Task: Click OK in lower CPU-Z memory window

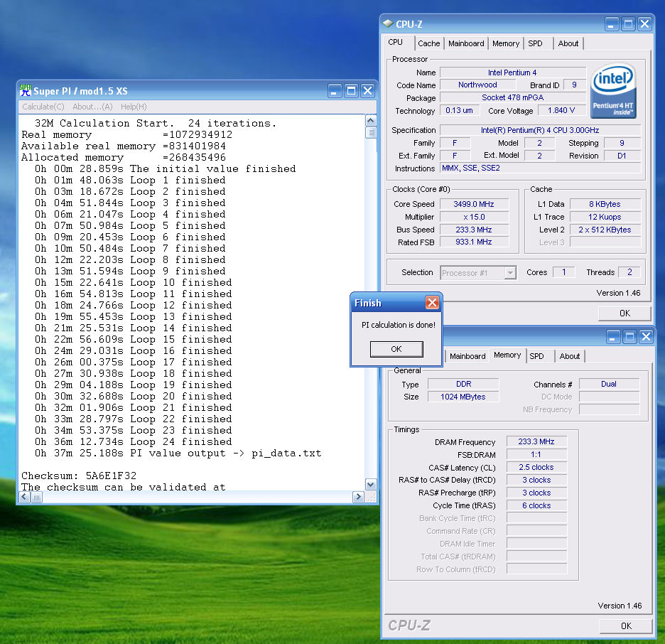Action: 626,626
